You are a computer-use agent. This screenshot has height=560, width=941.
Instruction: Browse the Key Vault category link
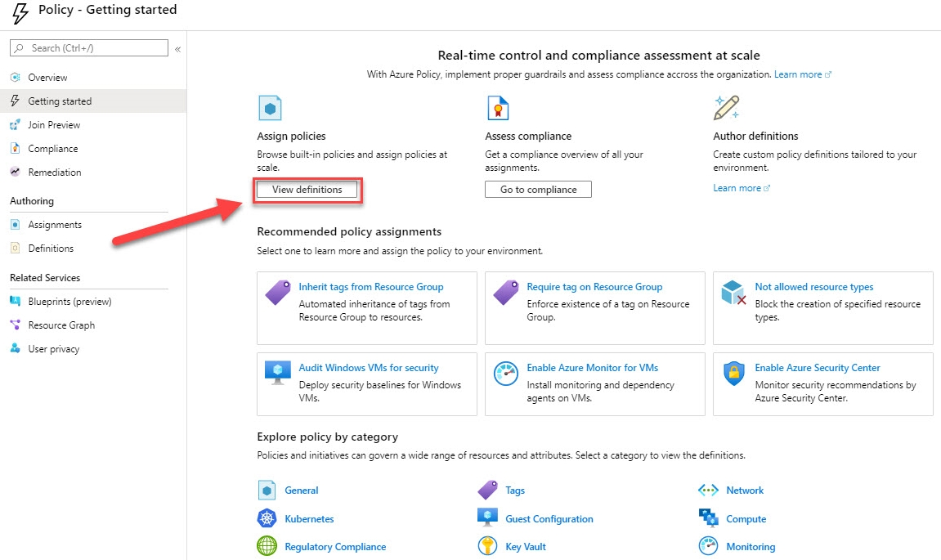[526, 547]
